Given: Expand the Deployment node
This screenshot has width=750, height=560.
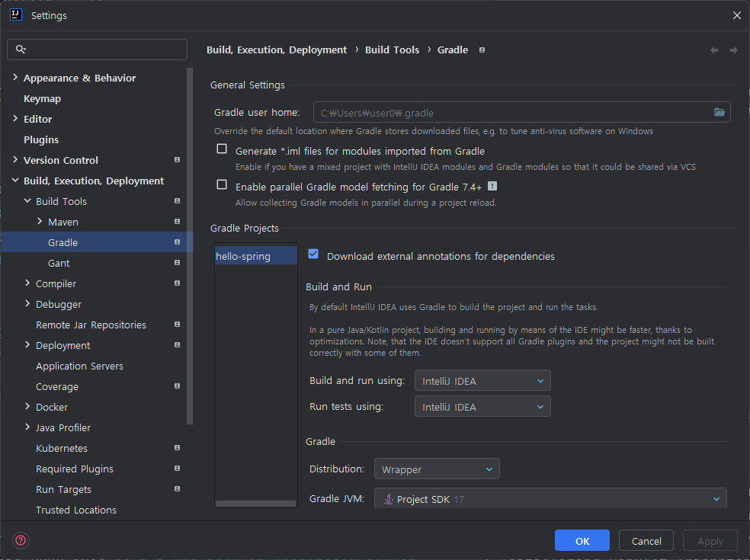Looking at the screenshot, I should coord(27,344).
